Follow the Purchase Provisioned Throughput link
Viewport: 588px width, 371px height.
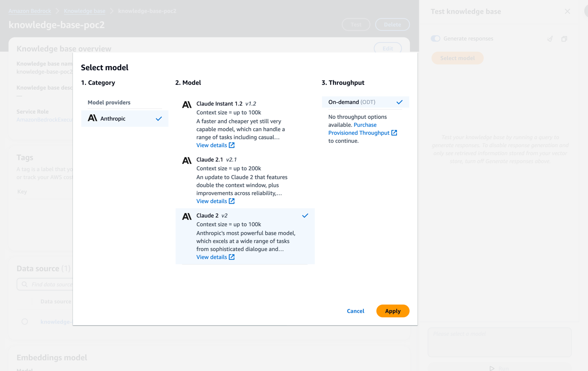[362, 129]
